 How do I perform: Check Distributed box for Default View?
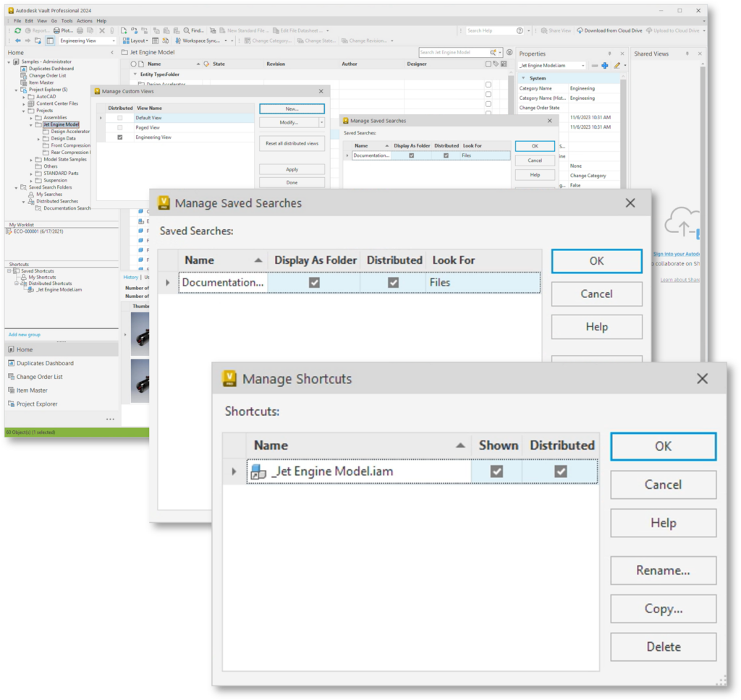click(x=120, y=118)
